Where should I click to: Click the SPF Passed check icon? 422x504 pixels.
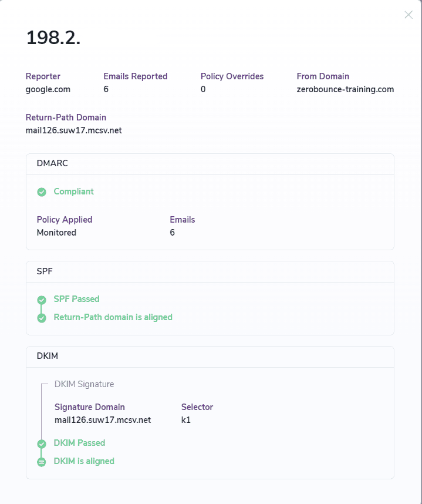(41, 299)
